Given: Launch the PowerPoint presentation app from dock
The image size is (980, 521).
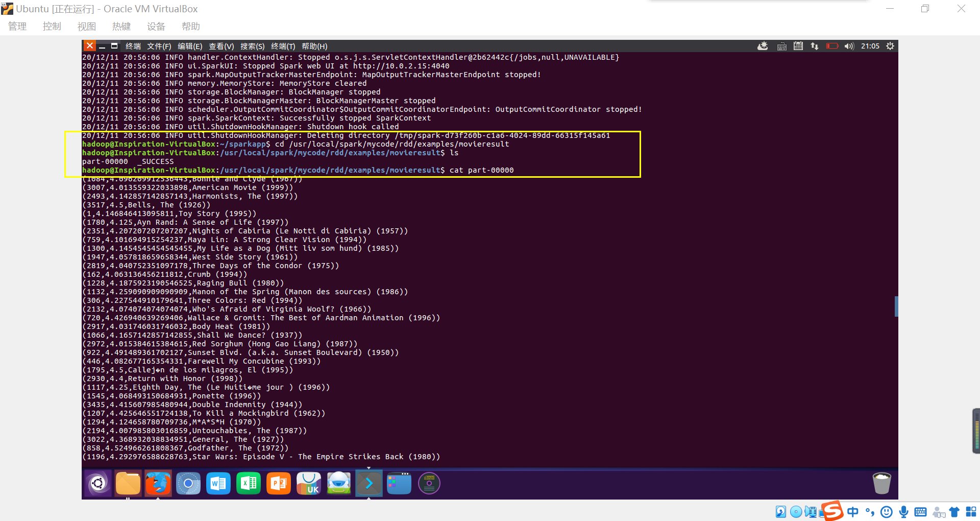Looking at the screenshot, I should point(279,483).
